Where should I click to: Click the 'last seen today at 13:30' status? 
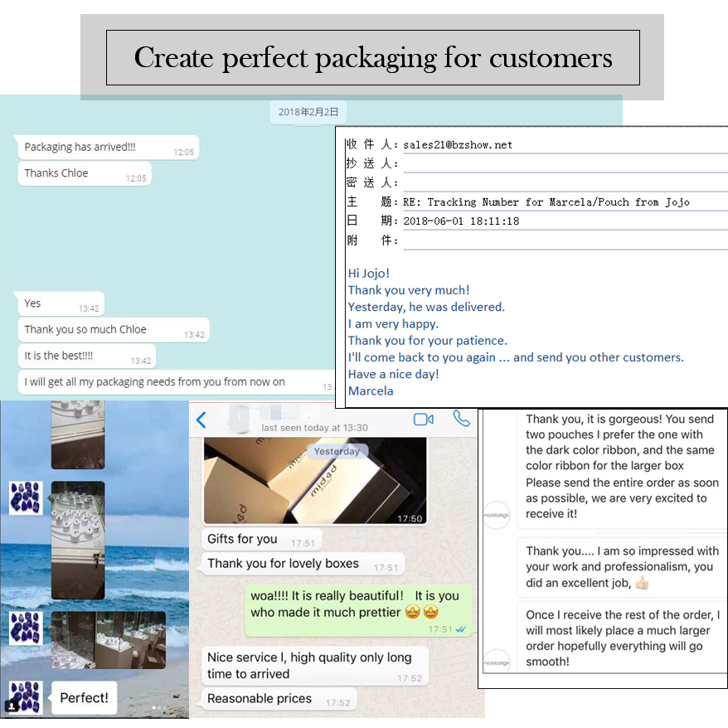pos(314,428)
